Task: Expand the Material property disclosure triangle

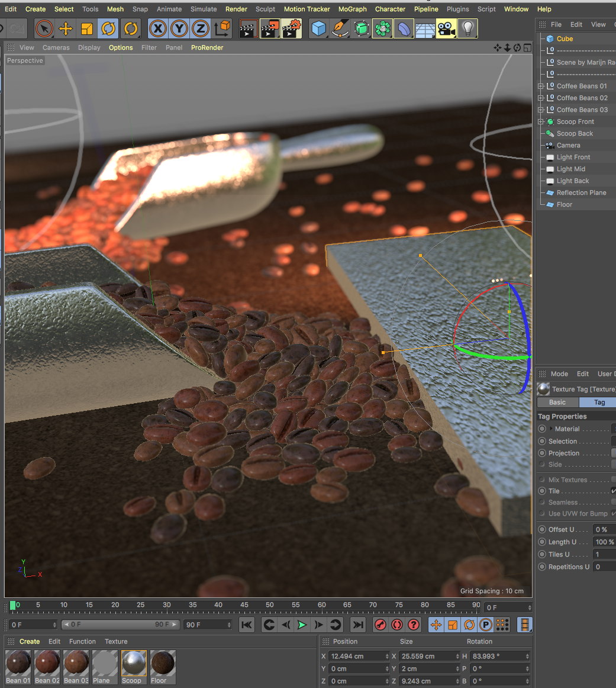Action: [x=552, y=429]
